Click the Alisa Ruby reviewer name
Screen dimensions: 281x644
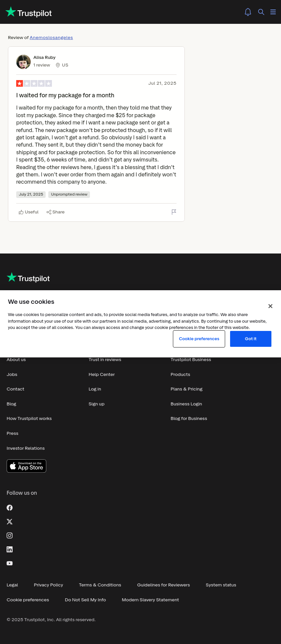click(x=44, y=58)
